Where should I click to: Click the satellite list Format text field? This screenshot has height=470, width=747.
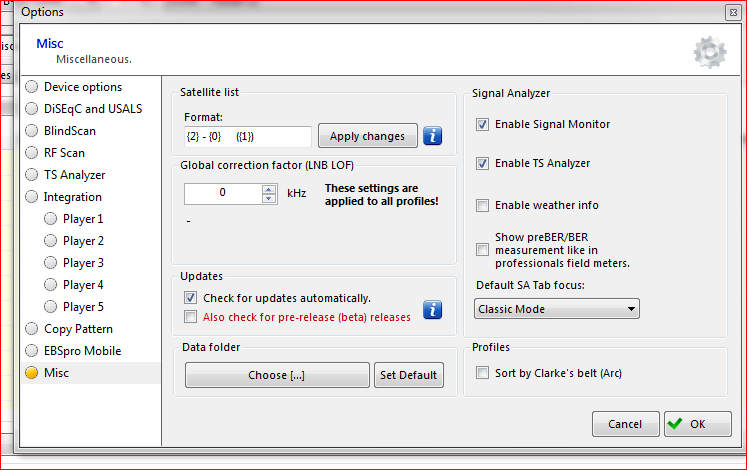248,136
